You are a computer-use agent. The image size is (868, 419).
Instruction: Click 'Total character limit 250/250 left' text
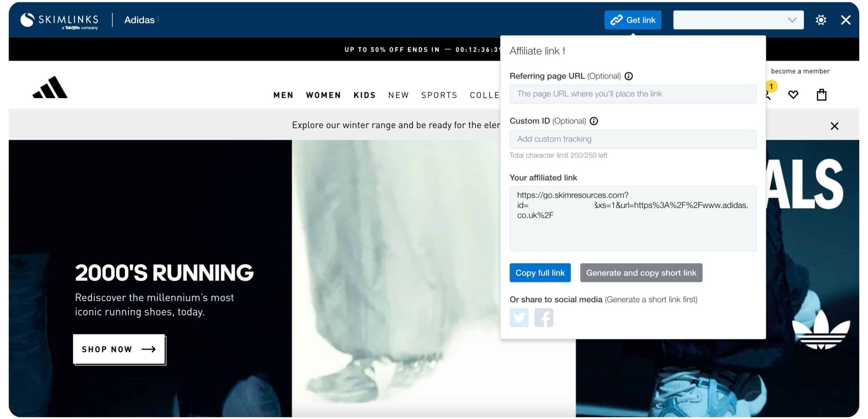[x=558, y=155]
